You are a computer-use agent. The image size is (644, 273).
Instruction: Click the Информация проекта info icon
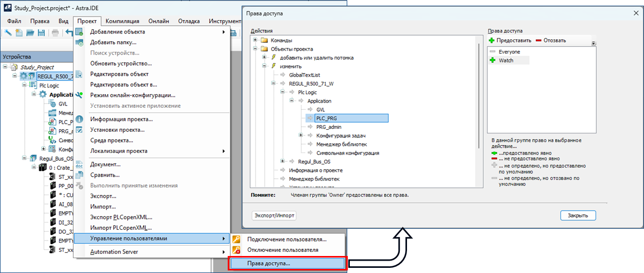point(79,120)
